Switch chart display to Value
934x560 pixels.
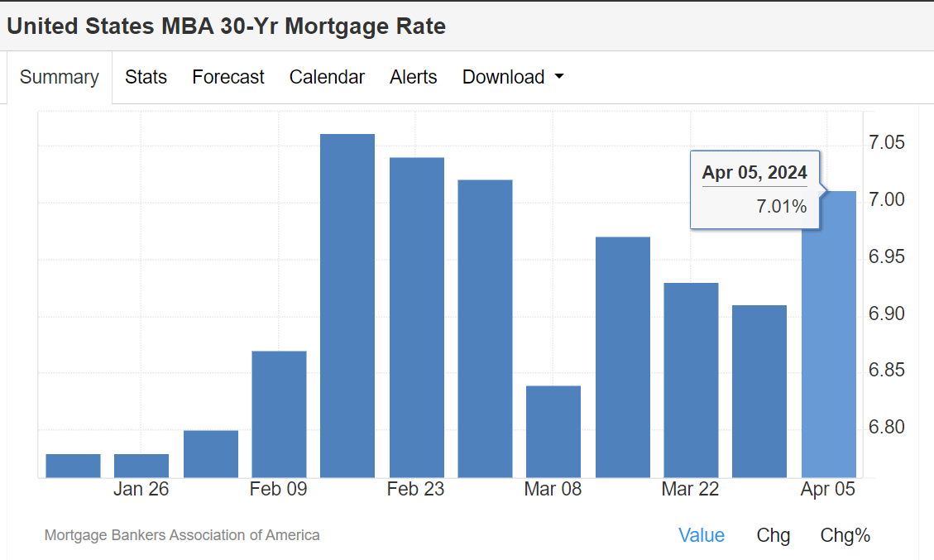click(x=701, y=535)
